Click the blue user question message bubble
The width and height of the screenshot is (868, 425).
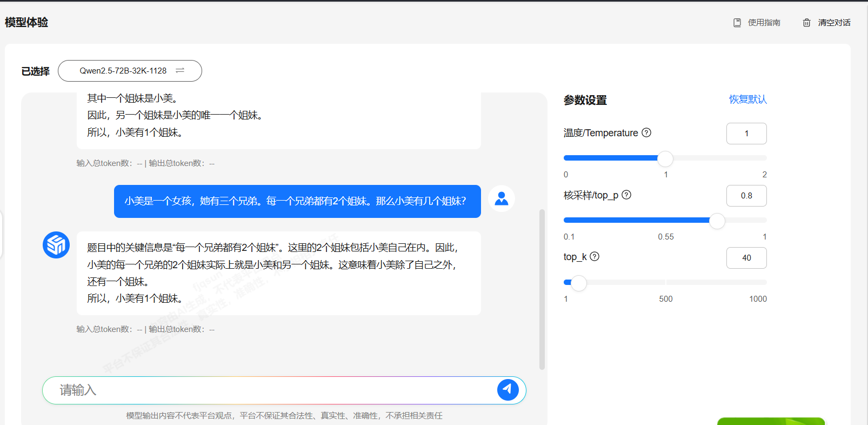(x=297, y=201)
